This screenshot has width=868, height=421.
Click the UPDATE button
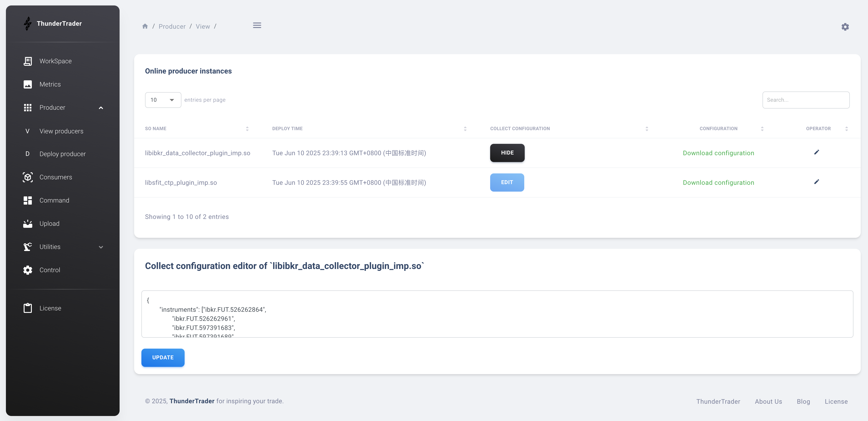coord(163,358)
